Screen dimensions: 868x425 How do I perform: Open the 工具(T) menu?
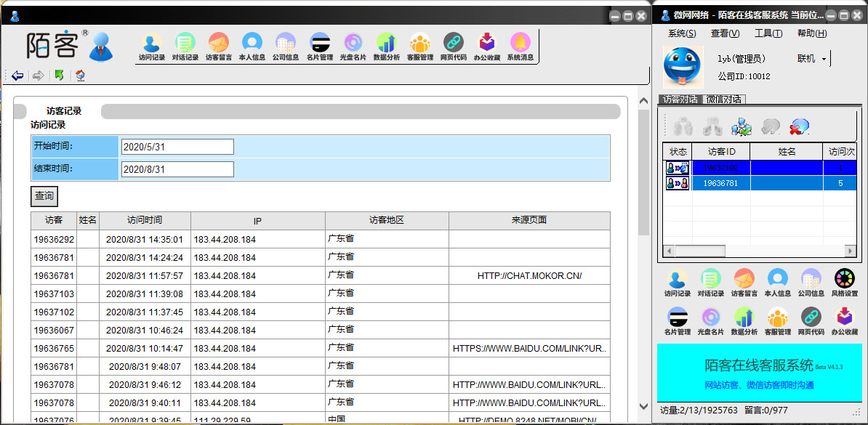click(x=768, y=33)
